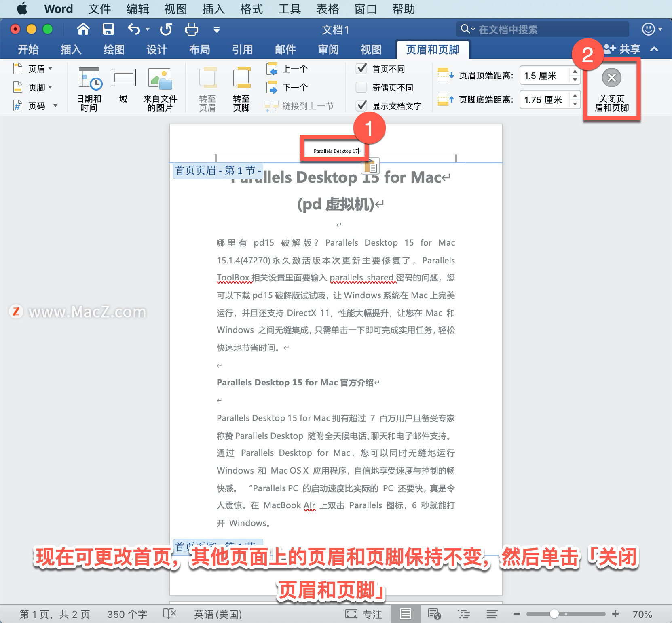The width and height of the screenshot is (672, 623).
Task: Insert 来自文件的图片
Action: tap(160, 89)
